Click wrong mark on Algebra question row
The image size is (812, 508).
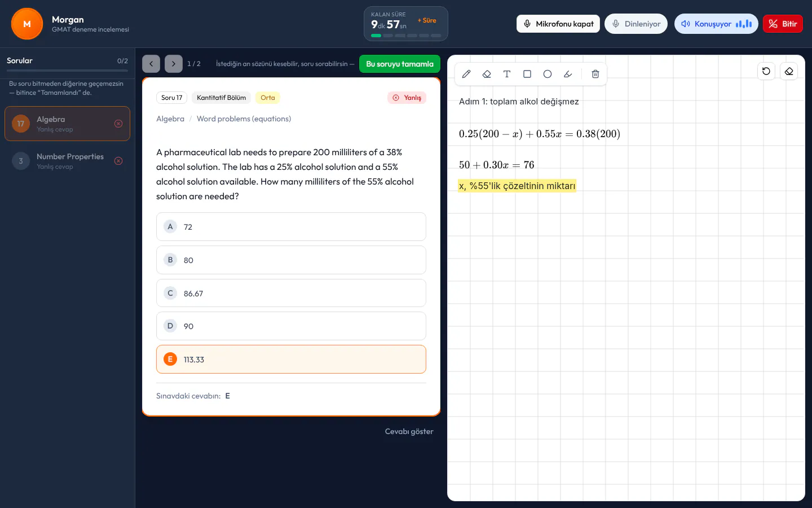pyautogui.click(x=118, y=124)
